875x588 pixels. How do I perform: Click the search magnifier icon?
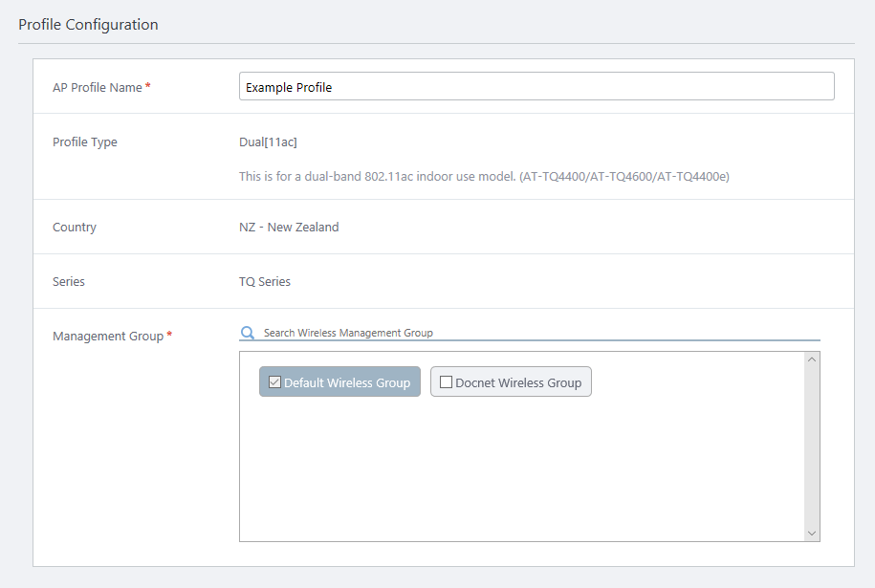pyautogui.click(x=248, y=333)
